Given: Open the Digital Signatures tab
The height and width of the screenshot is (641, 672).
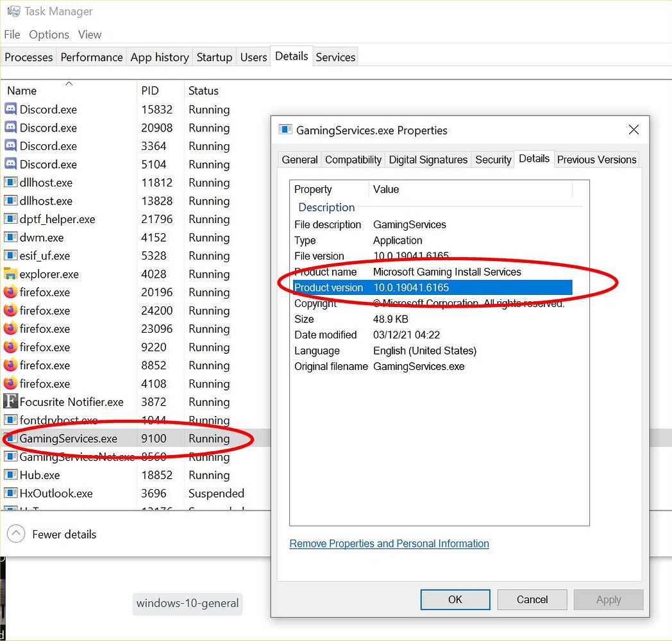Looking at the screenshot, I should [x=428, y=160].
